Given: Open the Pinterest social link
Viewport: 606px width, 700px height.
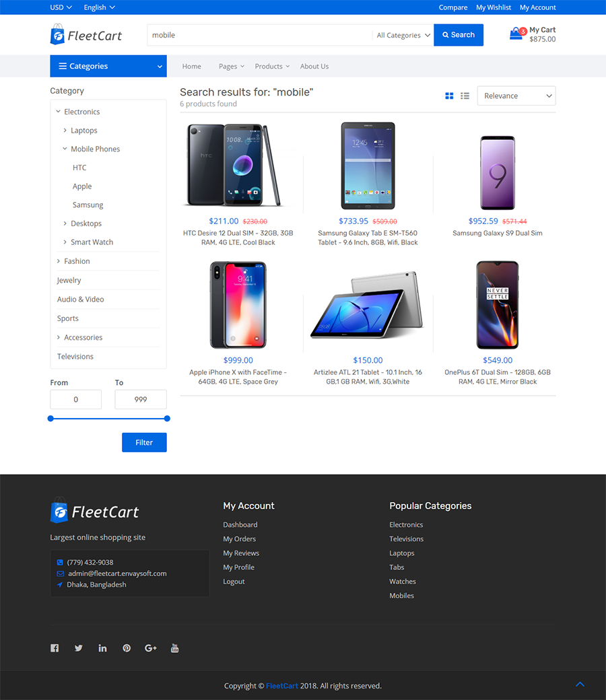Looking at the screenshot, I should [127, 648].
